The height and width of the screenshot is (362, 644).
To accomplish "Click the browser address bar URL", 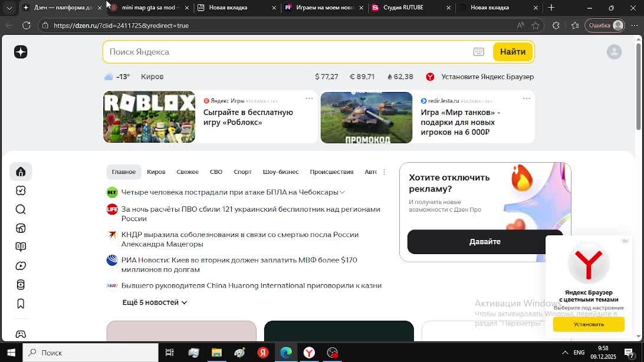I will pos(121,25).
